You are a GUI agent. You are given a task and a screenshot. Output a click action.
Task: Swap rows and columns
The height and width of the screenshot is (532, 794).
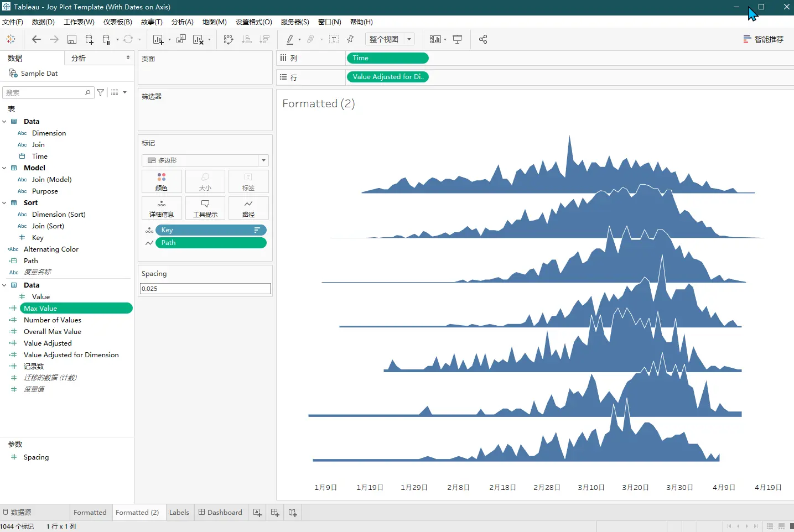point(229,39)
